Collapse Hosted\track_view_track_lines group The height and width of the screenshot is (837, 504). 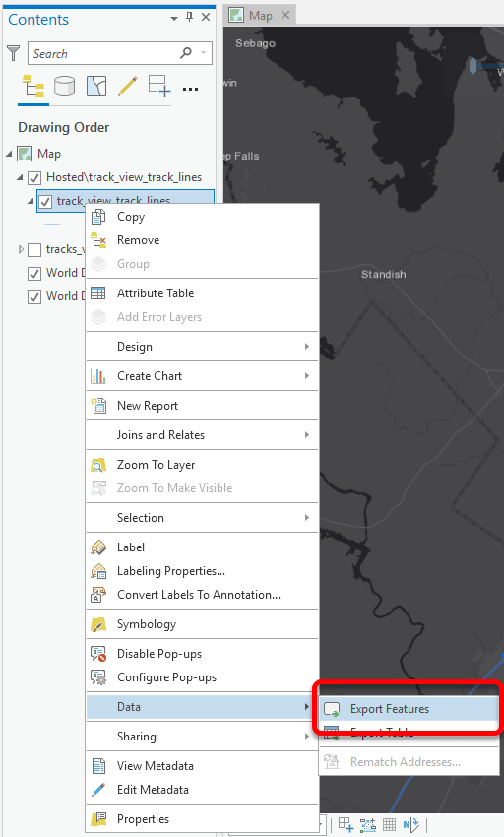pyautogui.click(x=20, y=178)
